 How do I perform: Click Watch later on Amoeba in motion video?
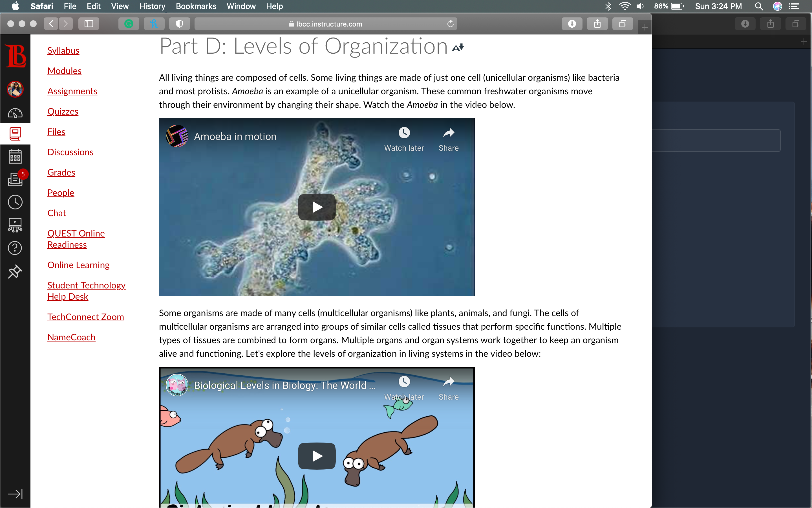point(404,139)
